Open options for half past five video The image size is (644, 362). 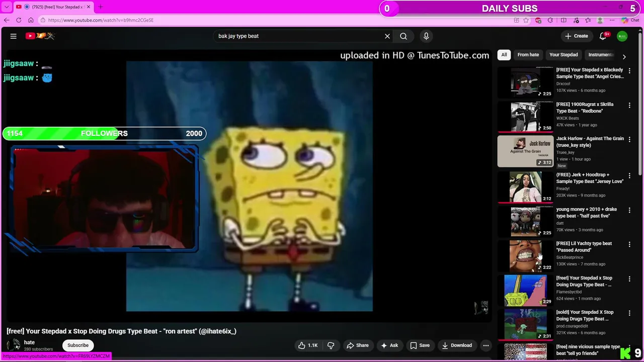point(629,210)
